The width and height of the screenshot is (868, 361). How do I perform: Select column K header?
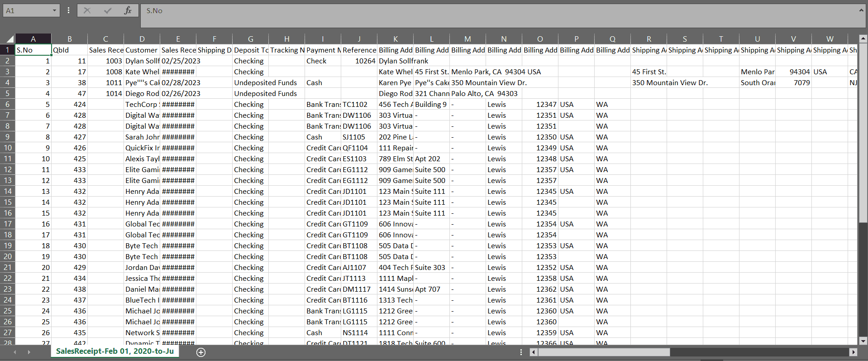point(395,39)
